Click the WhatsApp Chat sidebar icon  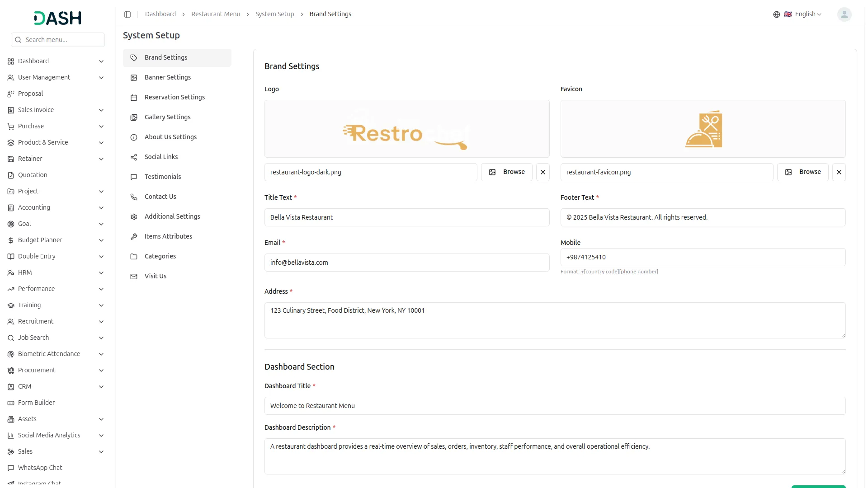tap(11, 468)
